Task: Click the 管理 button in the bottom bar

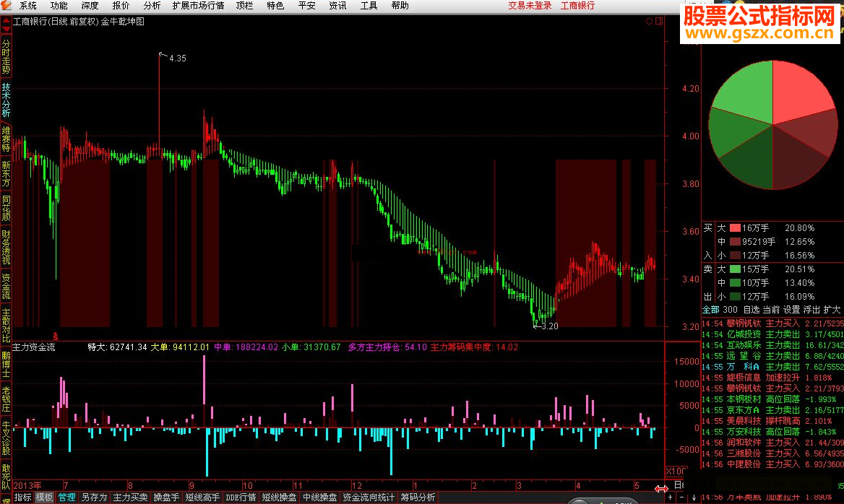Action: pos(66,498)
